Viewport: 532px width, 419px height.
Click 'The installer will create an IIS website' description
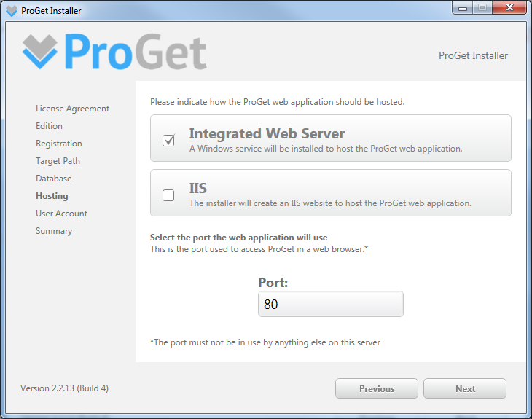(x=330, y=203)
